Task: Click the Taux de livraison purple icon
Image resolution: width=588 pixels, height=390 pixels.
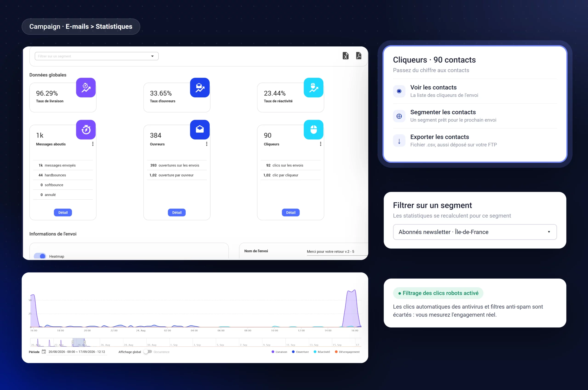Action: 86,88
